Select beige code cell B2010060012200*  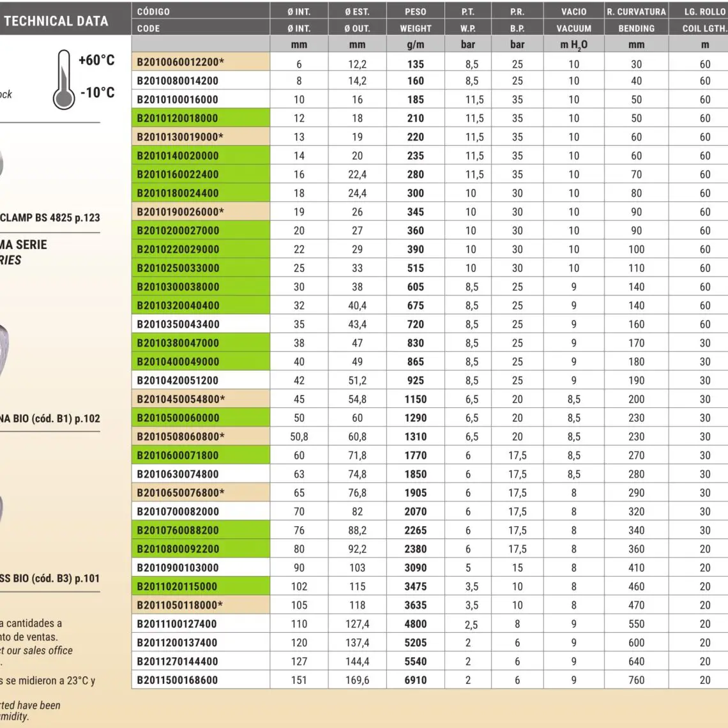pos(180,62)
